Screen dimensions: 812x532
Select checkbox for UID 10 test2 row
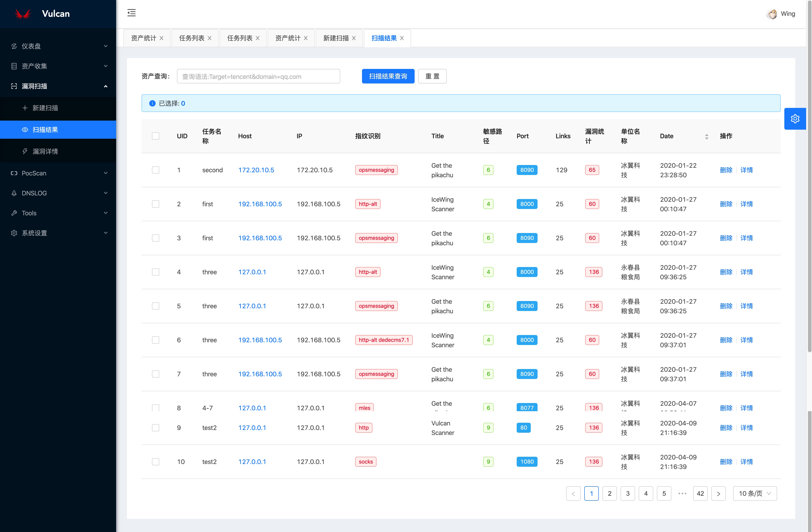(x=156, y=462)
